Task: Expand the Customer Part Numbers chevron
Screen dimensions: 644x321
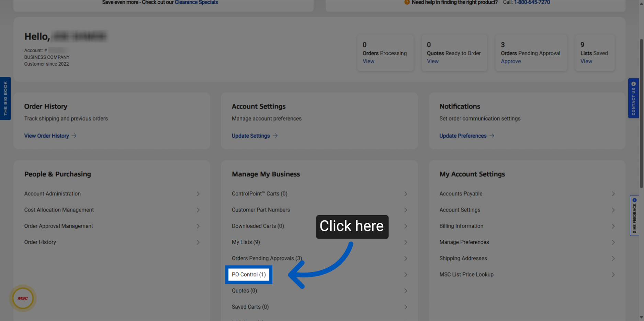Action: (406, 210)
